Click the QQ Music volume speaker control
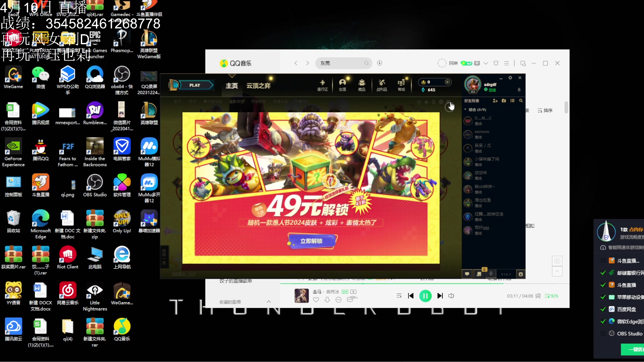The image size is (644, 362). click(451, 296)
